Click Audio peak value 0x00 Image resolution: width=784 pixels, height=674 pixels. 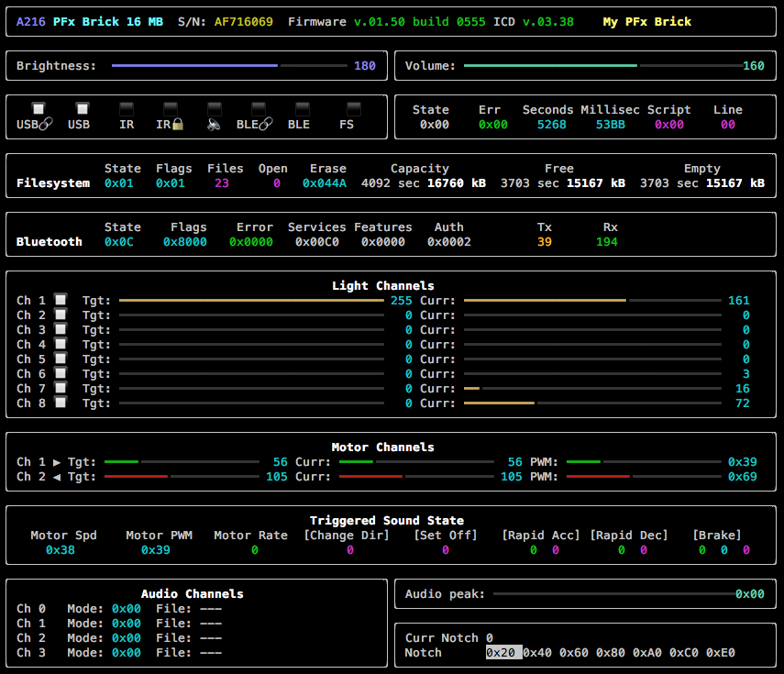750,594
